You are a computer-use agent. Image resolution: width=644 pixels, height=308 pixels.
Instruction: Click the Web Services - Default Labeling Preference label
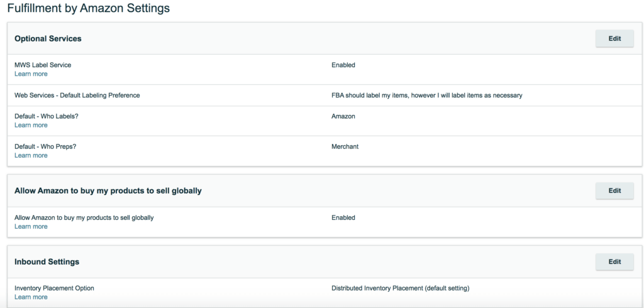click(x=77, y=96)
